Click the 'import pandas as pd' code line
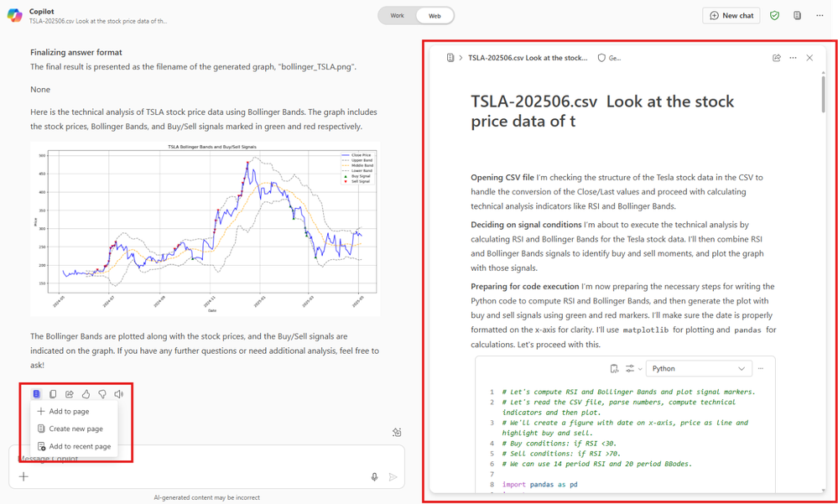The width and height of the screenshot is (838, 504). (x=539, y=484)
